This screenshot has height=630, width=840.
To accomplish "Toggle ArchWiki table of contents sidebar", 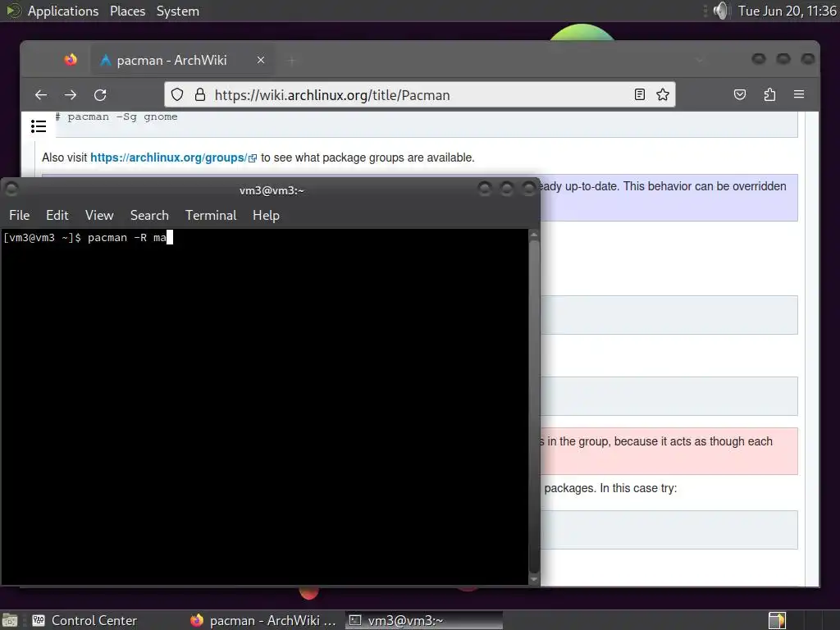I will [39, 126].
